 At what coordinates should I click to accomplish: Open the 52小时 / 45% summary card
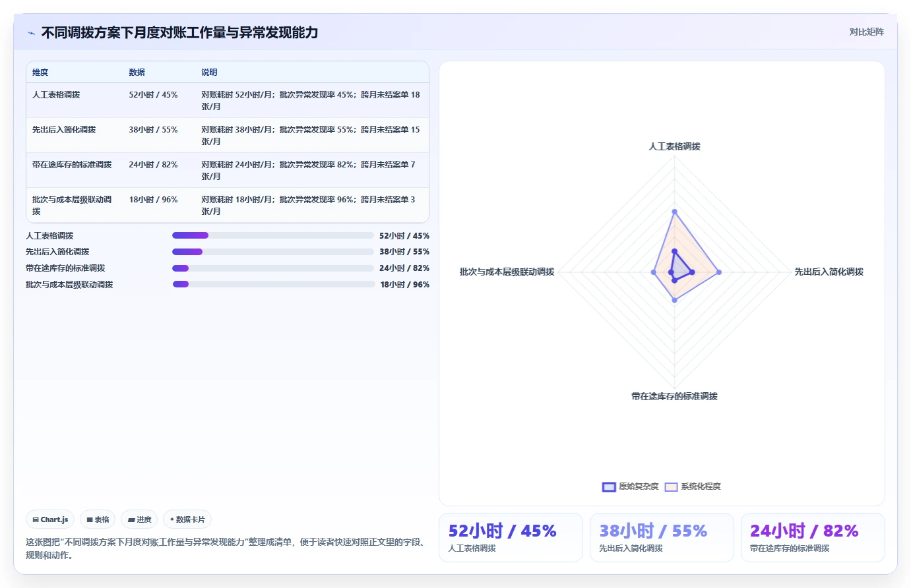511,537
